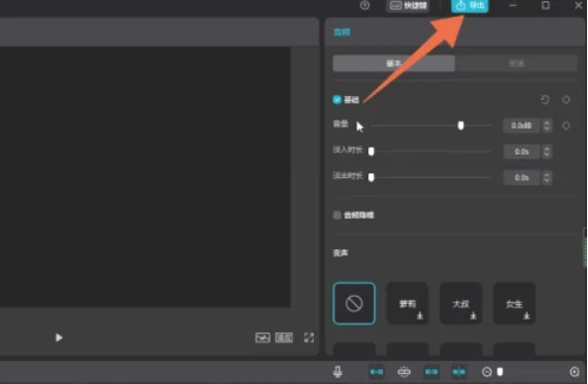Click the 0.0dB volume value field
The image size is (588, 384).
tap(522, 126)
